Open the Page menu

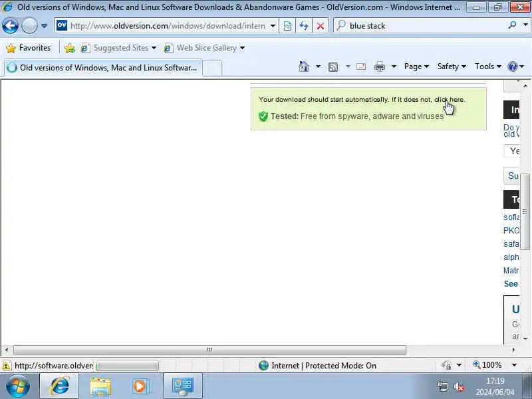click(x=416, y=66)
